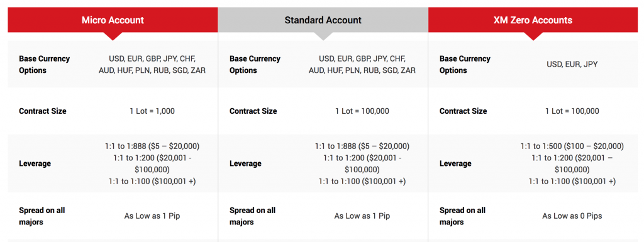Click Micro Account 'Spread on all majors' label
This screenshot has height=242, width=644.
42,216
